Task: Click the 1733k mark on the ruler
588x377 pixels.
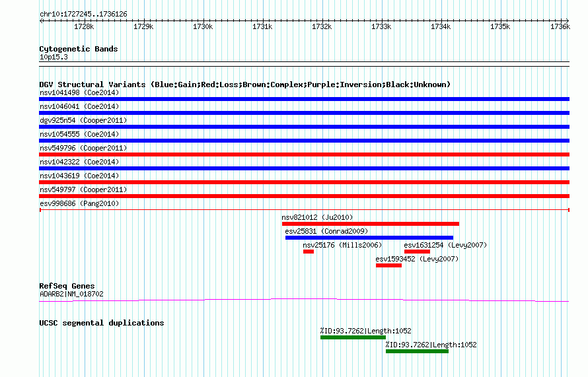Action: tap(381, 26)
